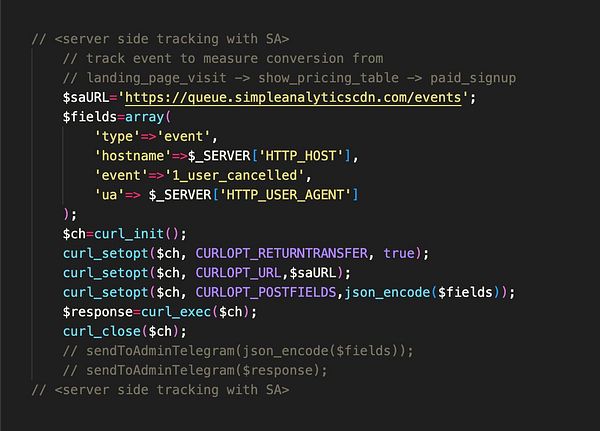Click the commented sendToAdminTelegram(json_encode) line
The width and height of the screenshot is (600, 431).
point(238,351)
